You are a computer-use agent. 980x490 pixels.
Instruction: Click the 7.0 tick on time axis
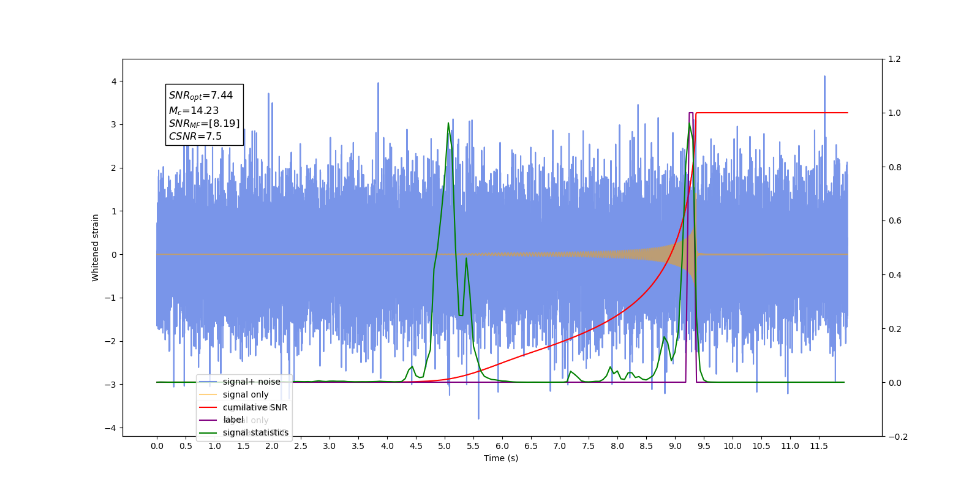coord(560,446)
